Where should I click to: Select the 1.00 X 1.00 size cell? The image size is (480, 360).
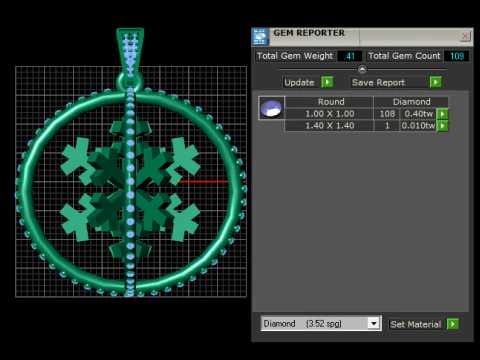[329, 114]
